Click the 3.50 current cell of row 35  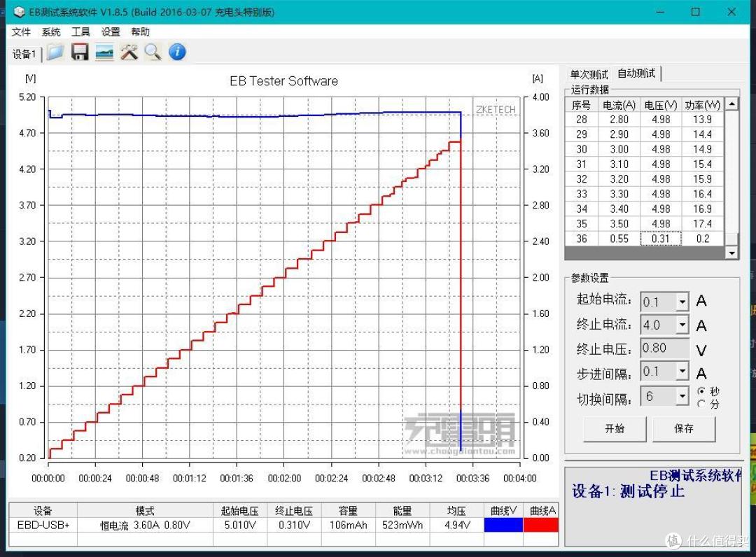pos(619,224)
